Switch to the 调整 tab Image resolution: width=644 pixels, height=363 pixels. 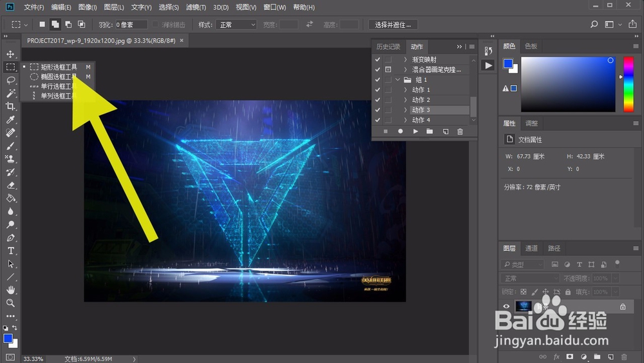tap(531, 123)
